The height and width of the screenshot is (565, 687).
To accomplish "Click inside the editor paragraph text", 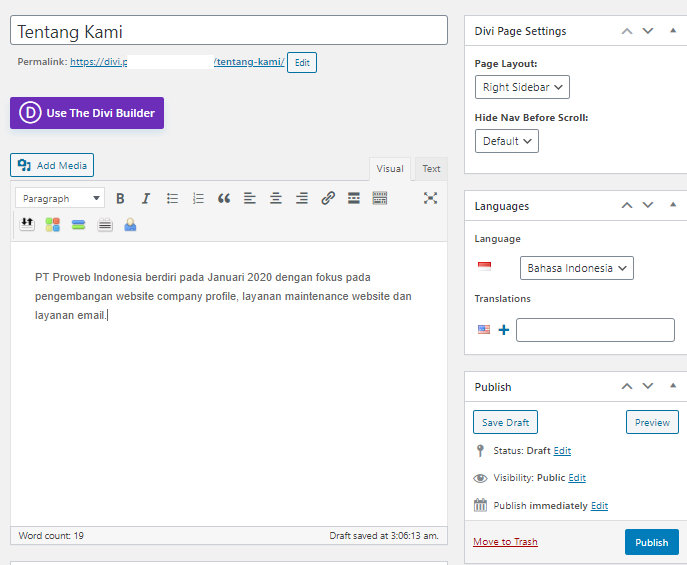I will coord(223,296).
